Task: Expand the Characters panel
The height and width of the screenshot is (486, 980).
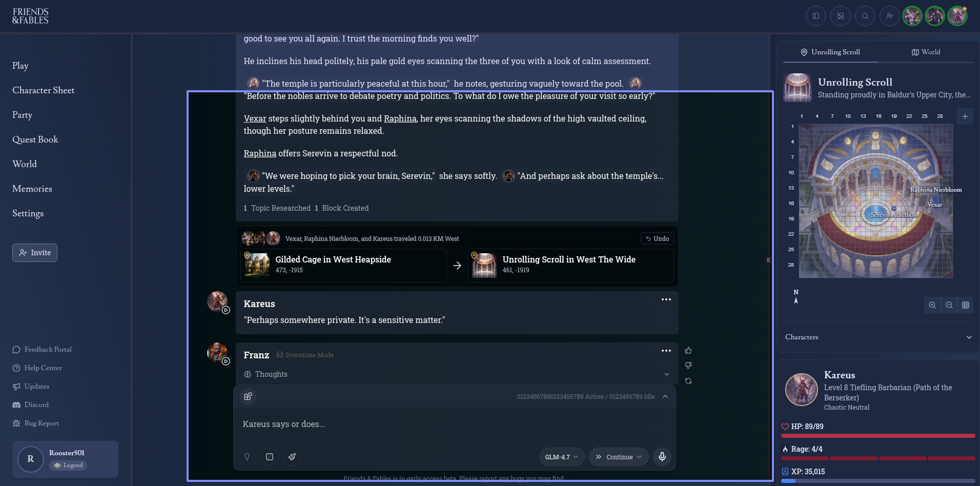Action: tap(878, 337)
